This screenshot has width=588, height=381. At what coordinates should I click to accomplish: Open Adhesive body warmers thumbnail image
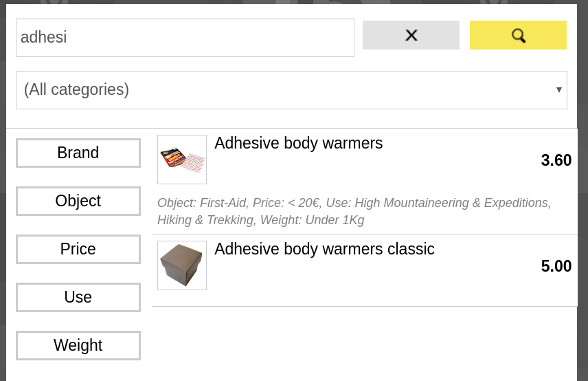tap(182, 160)
